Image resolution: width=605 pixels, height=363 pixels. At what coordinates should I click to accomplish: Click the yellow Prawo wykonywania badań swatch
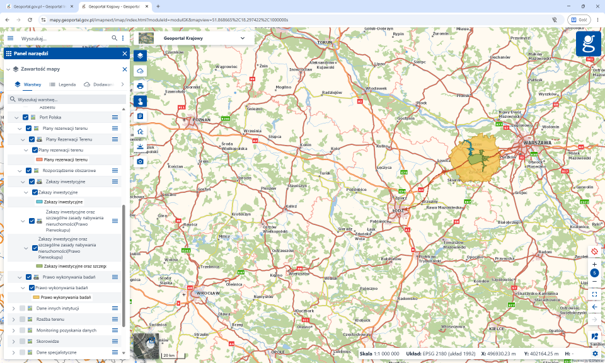pyautogui.click(x=36, y=297)
